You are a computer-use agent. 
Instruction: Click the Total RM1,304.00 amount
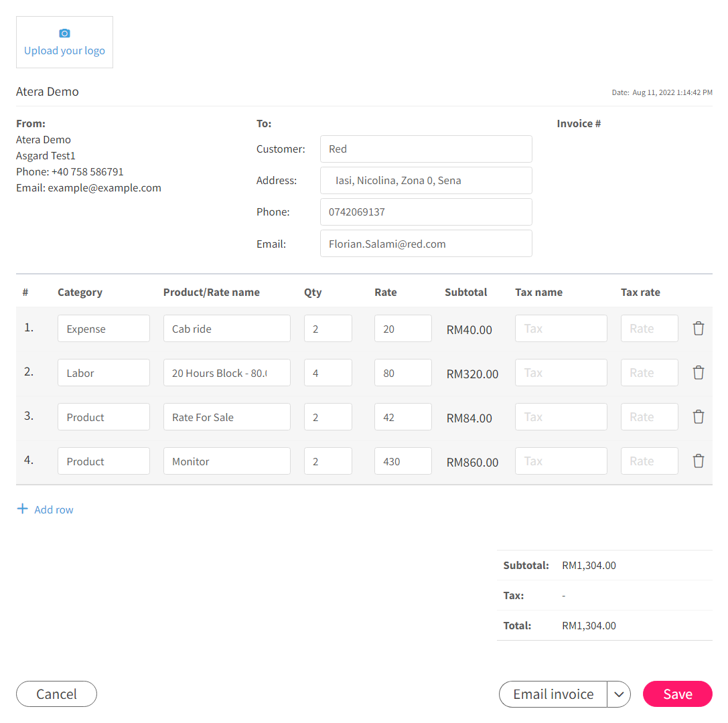589,625
